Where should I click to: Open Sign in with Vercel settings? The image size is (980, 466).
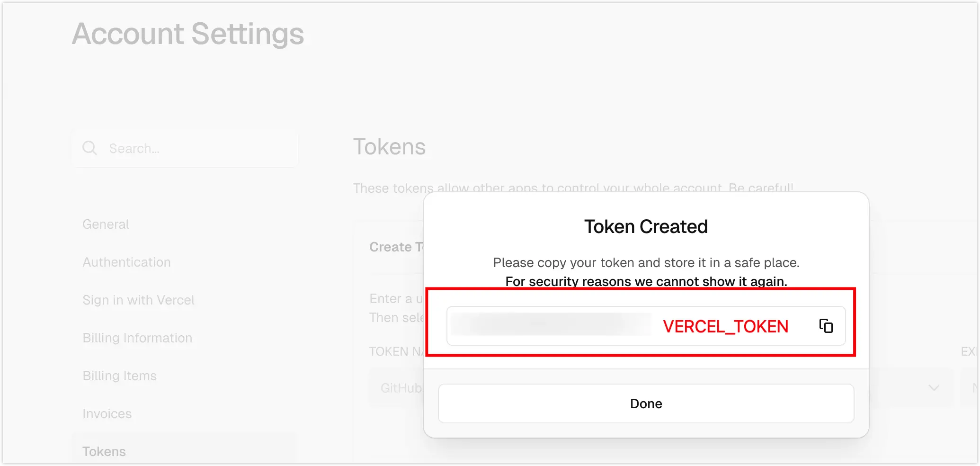pyautogui.click(x=138, y=300)
